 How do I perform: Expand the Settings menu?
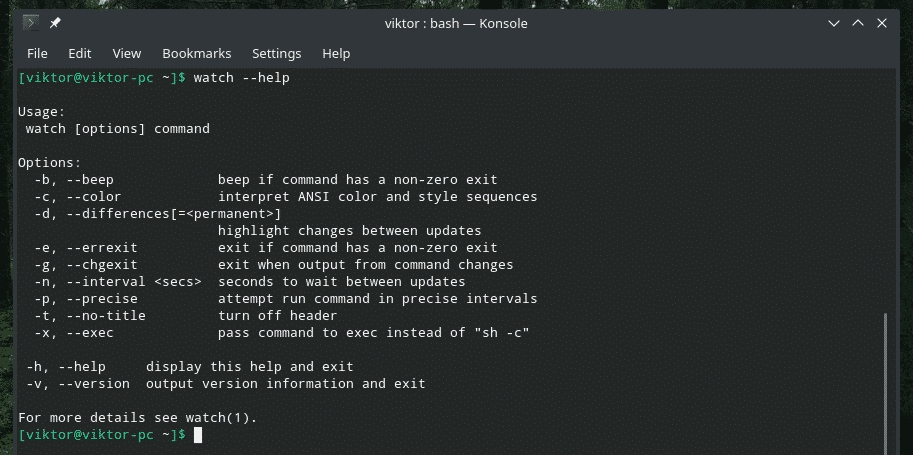[276, 53]
